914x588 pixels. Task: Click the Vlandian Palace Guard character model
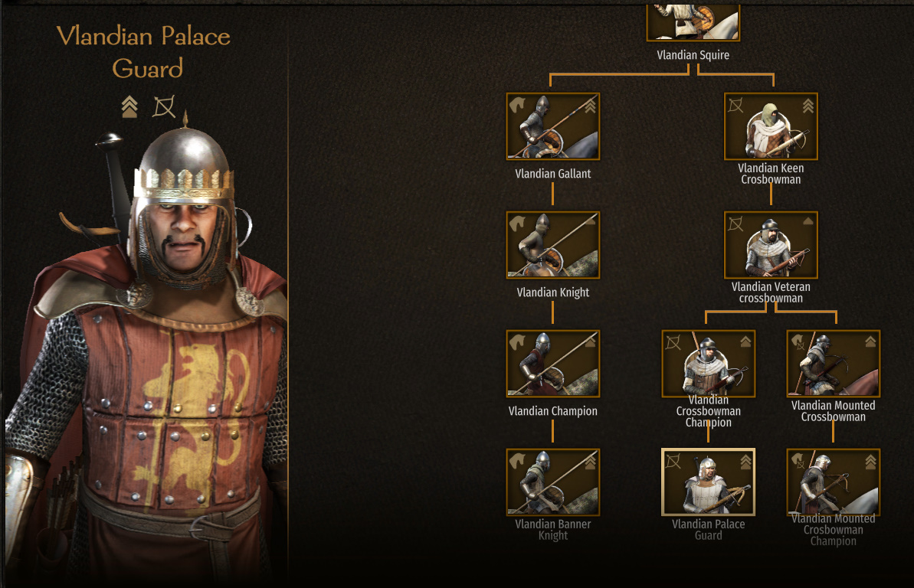(146, 350)
